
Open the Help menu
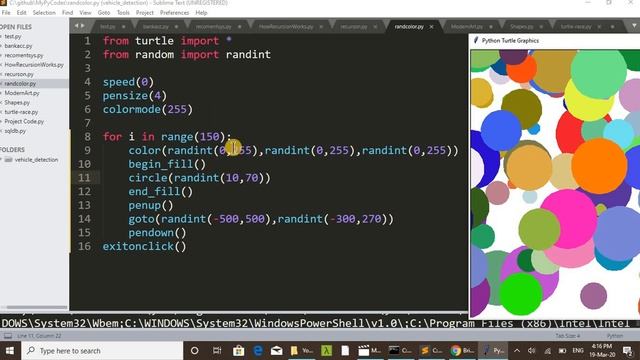(201, 13)
